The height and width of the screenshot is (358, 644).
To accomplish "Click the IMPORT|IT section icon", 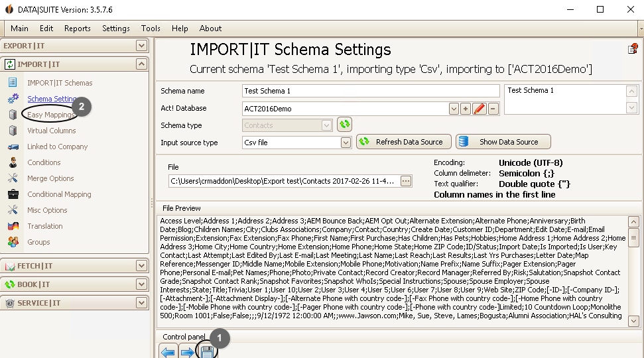I will (9, 64).
